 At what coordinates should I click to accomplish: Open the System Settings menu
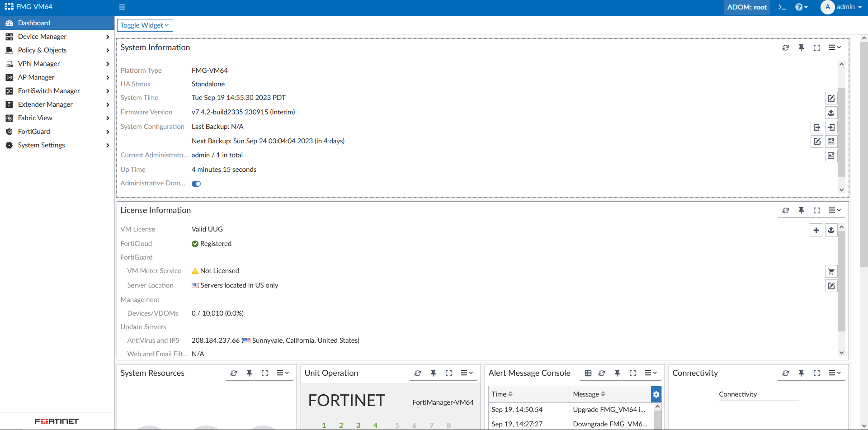(x=42, y=145)
